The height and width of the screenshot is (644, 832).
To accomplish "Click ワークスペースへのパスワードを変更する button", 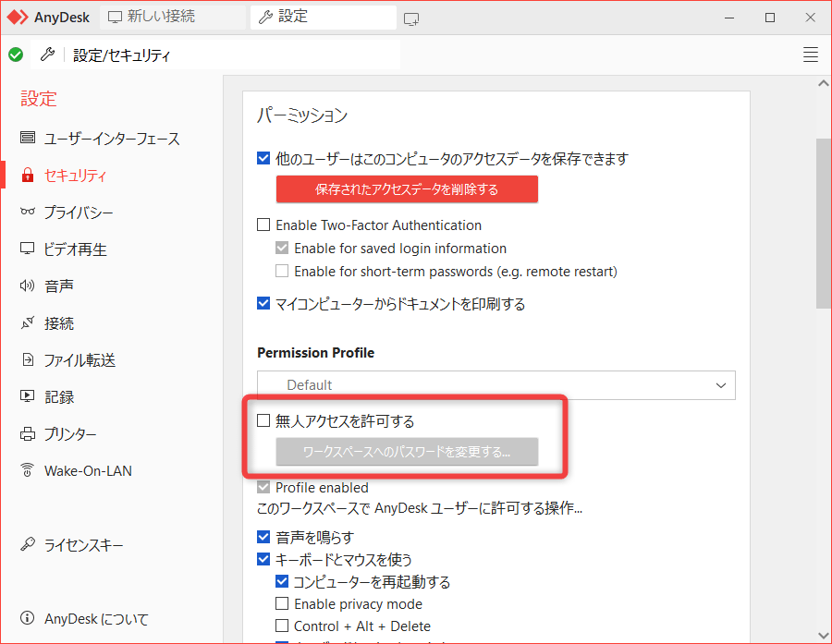I will tap(407, 452).
